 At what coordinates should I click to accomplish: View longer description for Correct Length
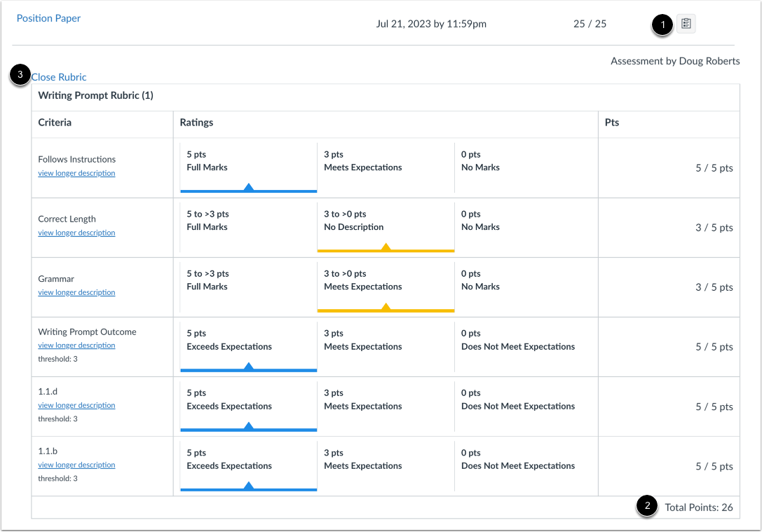pos(76,233)
